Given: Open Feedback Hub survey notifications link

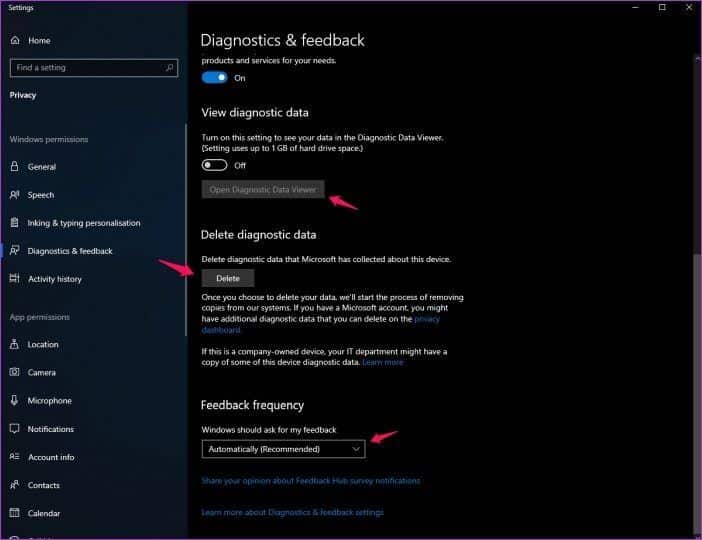Looking at the screenshot, I should click(311, 481).
